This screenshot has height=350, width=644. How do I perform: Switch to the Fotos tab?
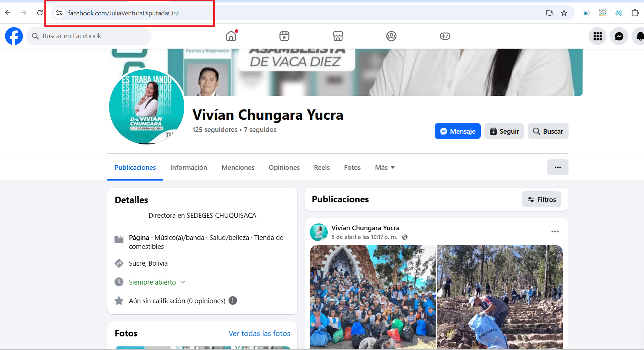click(352, 168)
